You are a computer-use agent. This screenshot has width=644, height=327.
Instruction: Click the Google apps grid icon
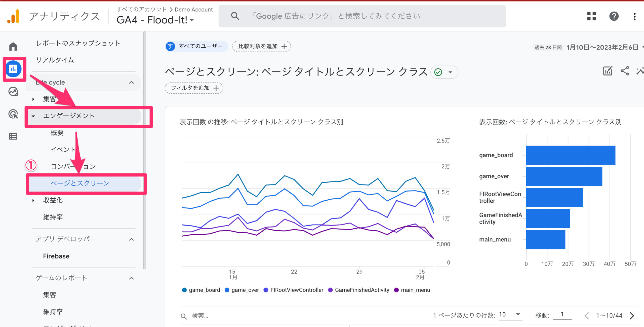(x=591, y=16)
